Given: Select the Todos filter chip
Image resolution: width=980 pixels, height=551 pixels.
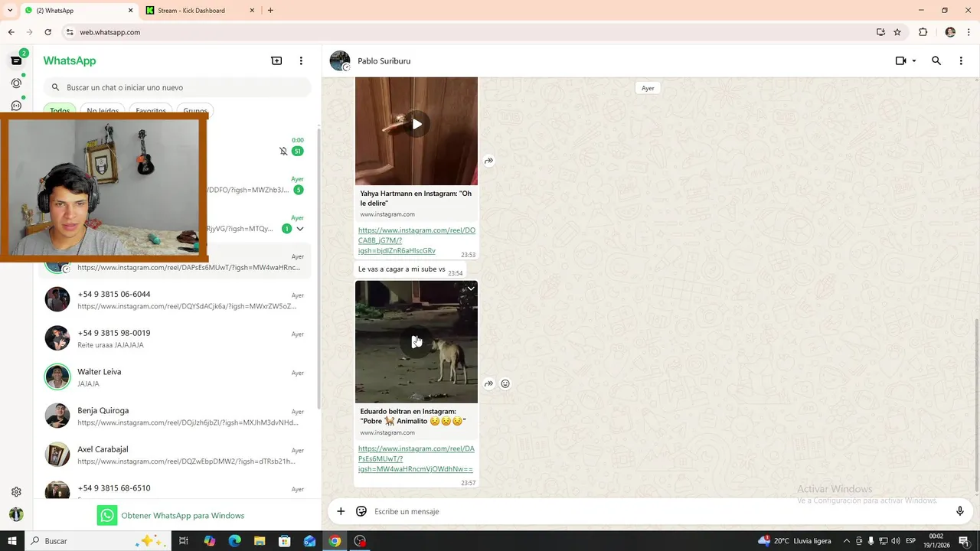Looking at the screenshot, I should click(x=60, y=111).
